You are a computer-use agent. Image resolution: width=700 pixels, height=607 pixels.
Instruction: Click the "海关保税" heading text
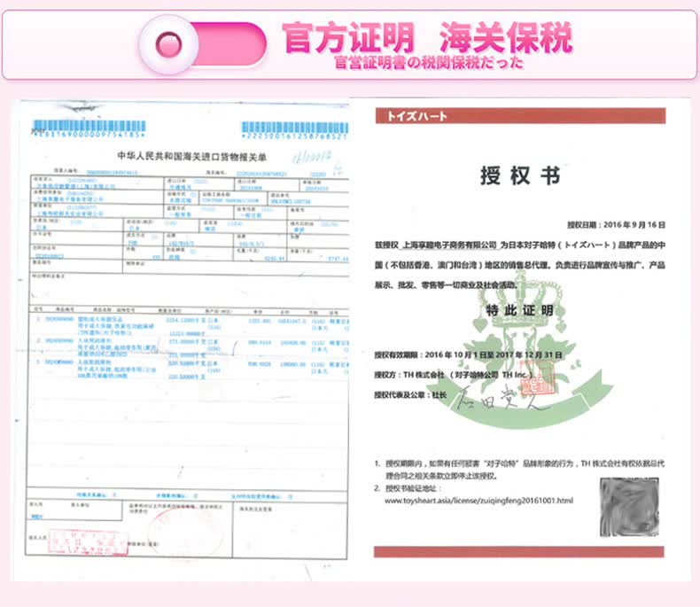506,37
